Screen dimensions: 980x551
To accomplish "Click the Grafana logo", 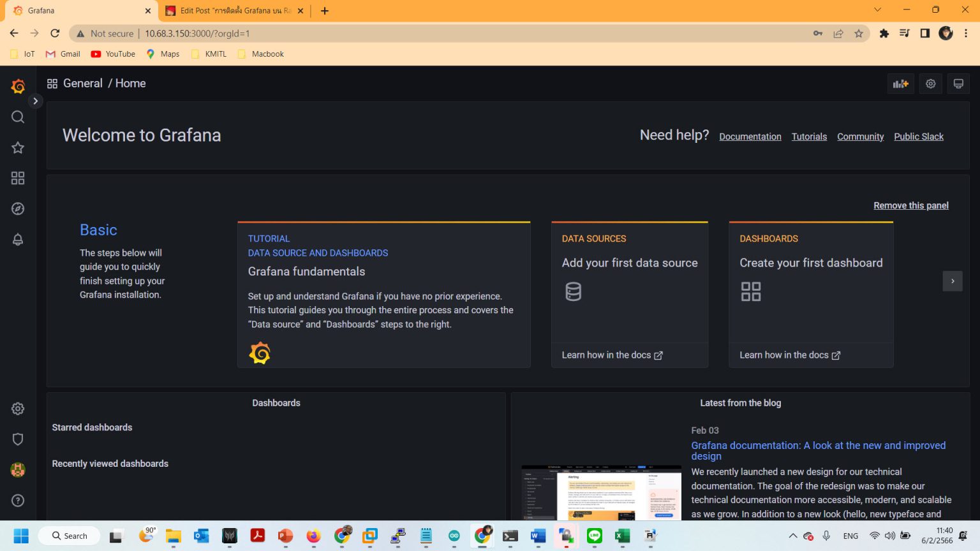I will [18, 86].
